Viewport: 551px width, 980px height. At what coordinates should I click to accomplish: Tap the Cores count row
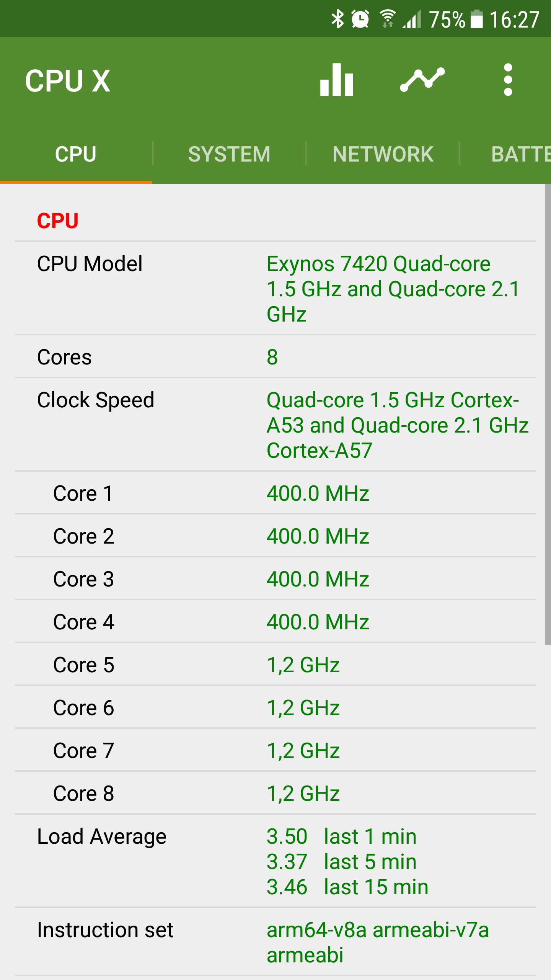[x=275, y=357]
